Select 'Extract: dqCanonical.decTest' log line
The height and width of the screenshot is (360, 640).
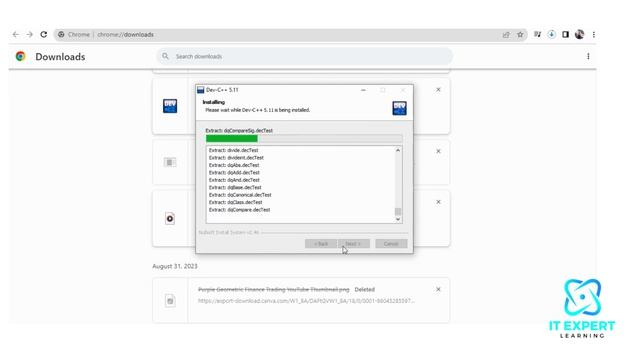[x=240, y=195]
